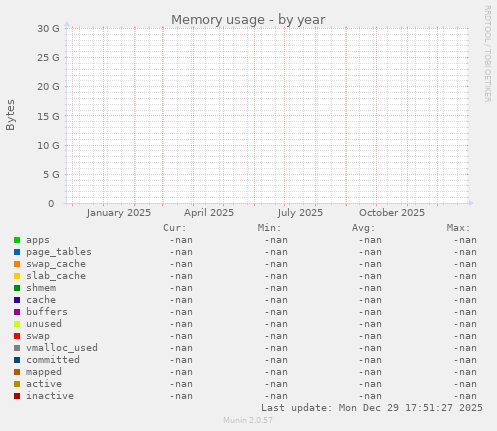Select the 'swap' legend label
This screenshot has height=431, width=497.
(38, 336)
